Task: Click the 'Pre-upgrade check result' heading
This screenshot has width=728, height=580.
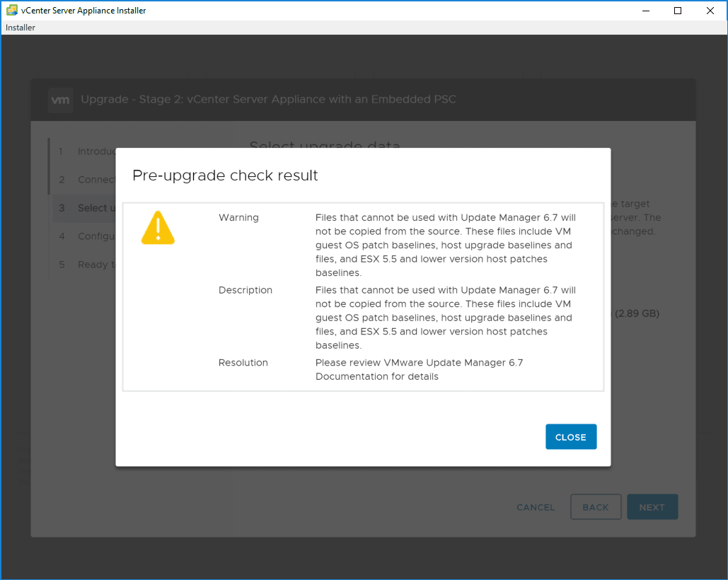Action: point(225,175)
